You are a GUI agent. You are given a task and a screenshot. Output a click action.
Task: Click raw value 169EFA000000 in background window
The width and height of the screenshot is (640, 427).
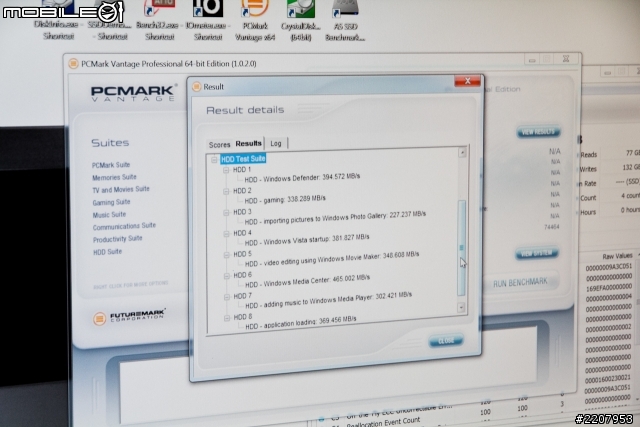608,287
